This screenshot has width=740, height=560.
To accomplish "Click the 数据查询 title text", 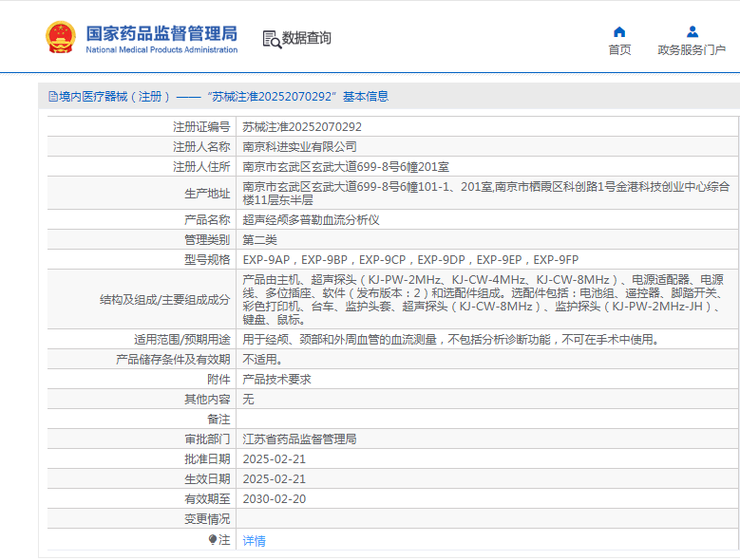I will pos(307,39).
